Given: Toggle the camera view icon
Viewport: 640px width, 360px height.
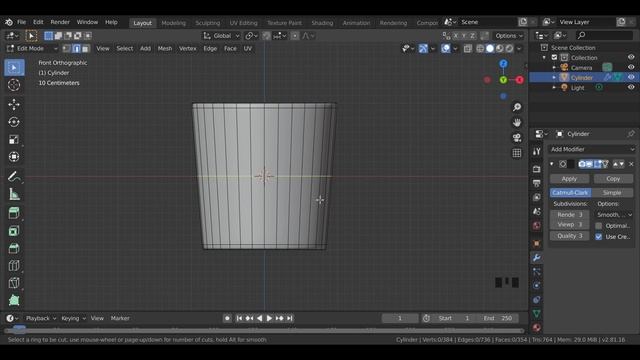Looking at the screenshot, I should coord(517,138).
